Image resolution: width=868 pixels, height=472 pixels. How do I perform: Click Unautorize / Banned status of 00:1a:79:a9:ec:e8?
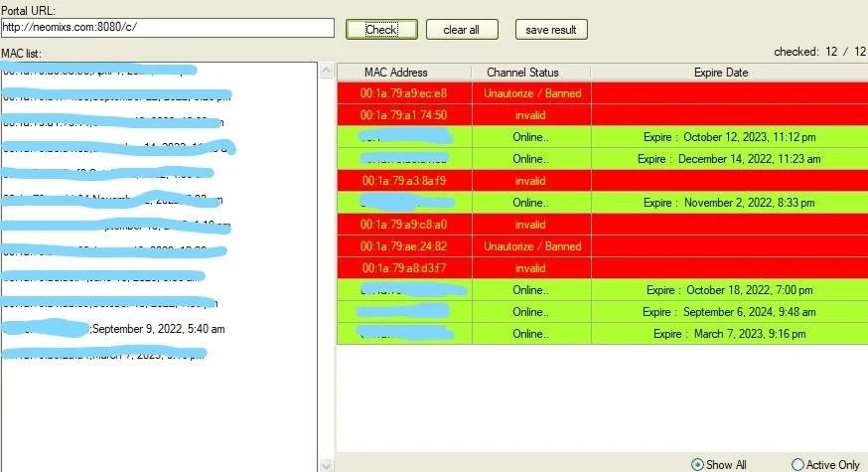click(532, 93)
